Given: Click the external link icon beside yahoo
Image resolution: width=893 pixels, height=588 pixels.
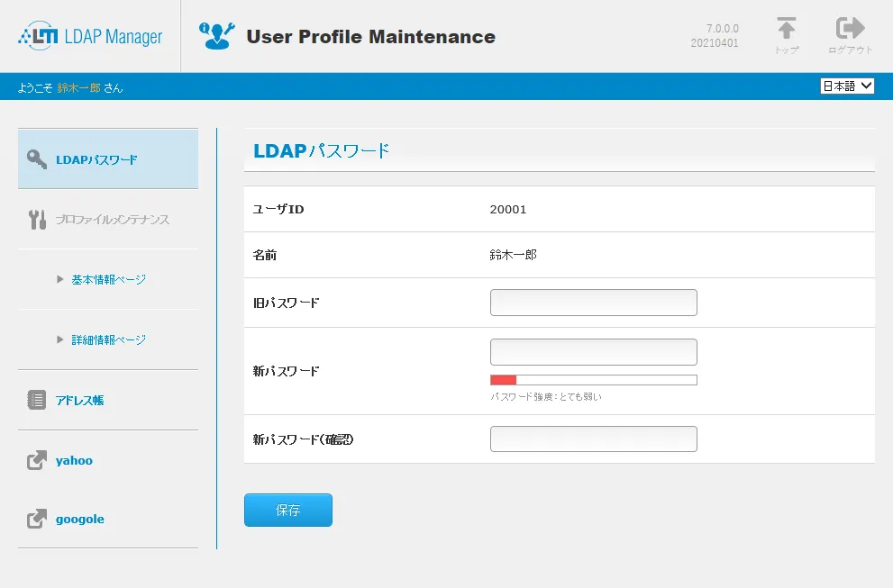Looking at the screenshot, I should [x=37, y=460].
